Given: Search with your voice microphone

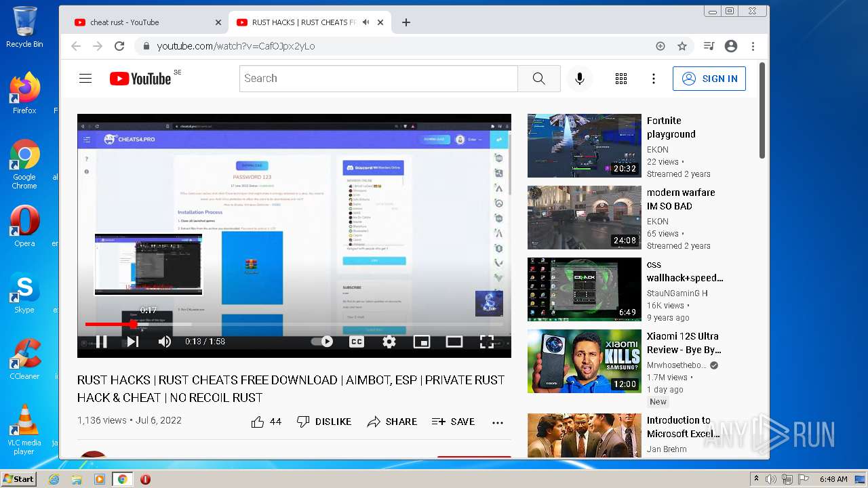Looking at the screenshot, I should pos(580,79).
